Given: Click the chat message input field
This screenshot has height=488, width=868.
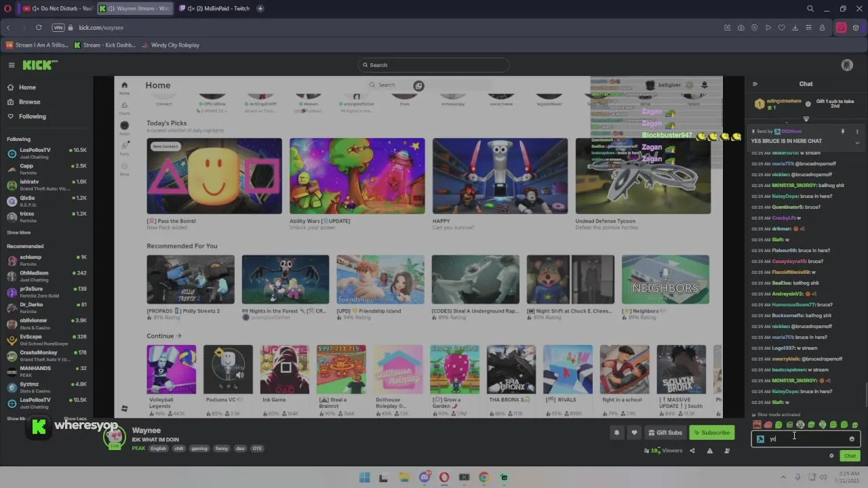Looking at the screenshot, I should tap(806, 439).
